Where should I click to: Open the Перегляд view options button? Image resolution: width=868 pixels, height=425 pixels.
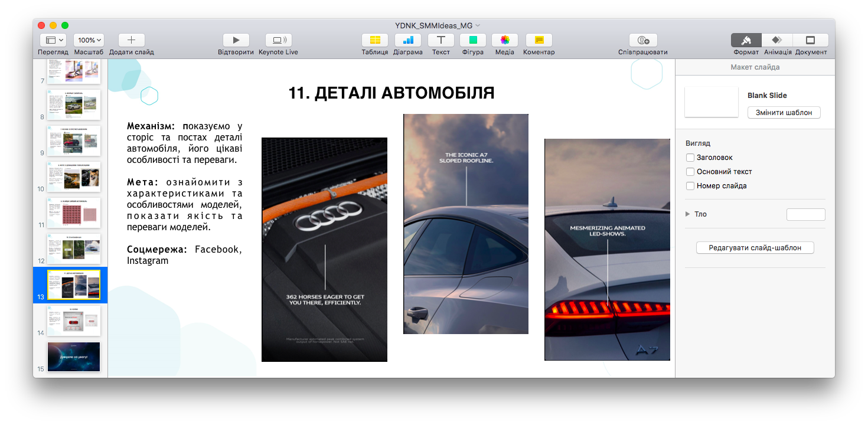[53, 40]
